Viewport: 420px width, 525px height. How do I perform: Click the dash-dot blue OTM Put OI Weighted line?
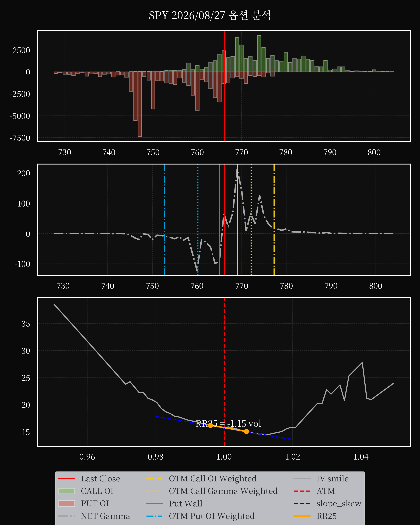coord(165,220)
